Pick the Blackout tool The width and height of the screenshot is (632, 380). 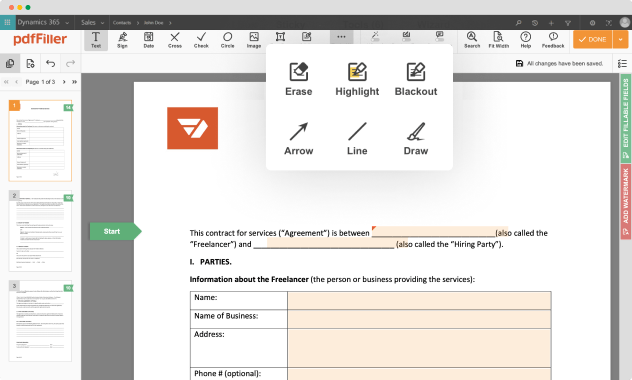point(416,79)
